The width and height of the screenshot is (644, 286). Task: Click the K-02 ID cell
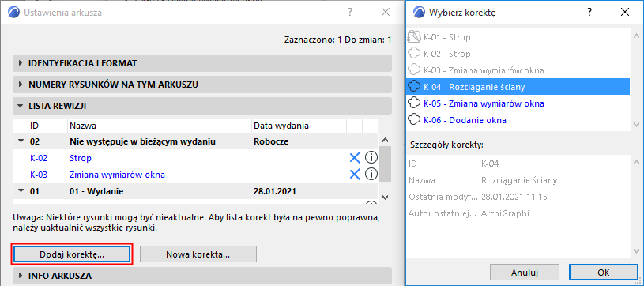click(39, 158)
